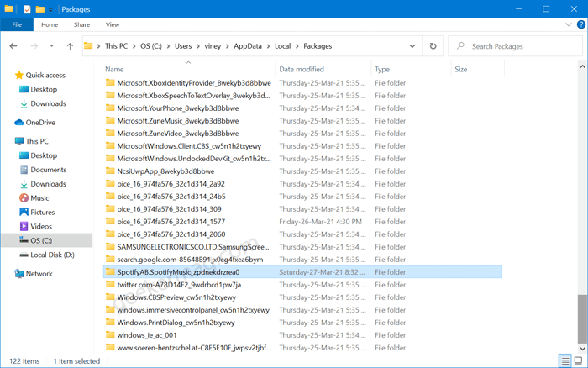Open Help with the question mark icon

tap(581, 24)
